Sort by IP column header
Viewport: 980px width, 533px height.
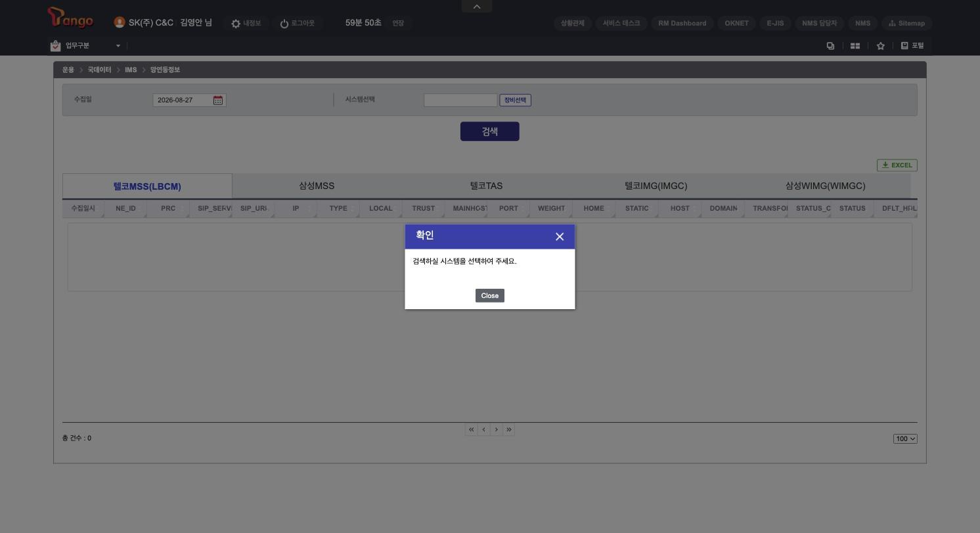click(x=296, y=209)
